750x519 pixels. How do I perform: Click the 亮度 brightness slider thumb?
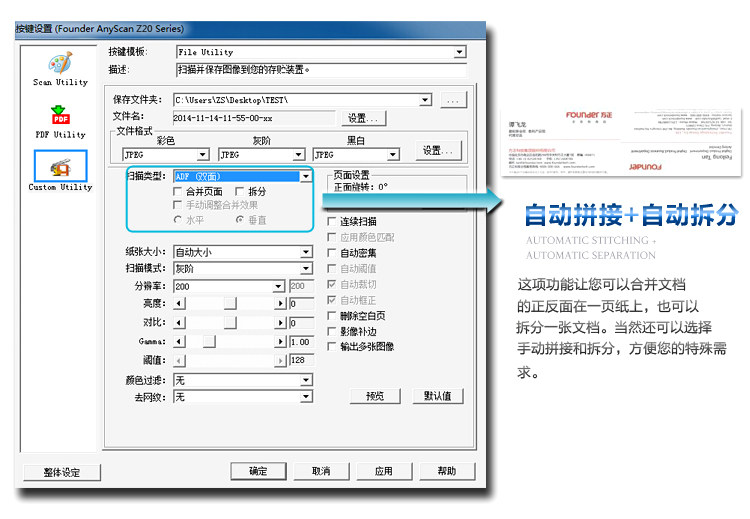pos(230,303)
